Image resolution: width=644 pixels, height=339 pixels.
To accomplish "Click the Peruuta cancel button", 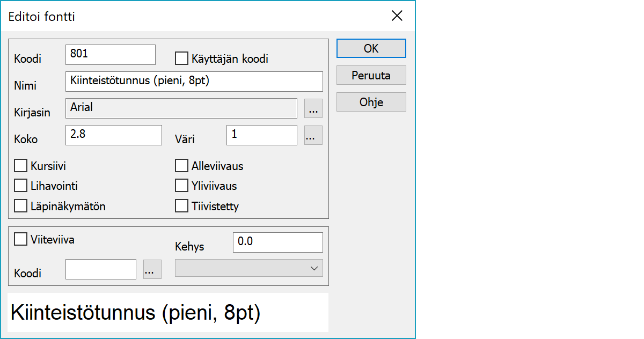I will (371, 75).
